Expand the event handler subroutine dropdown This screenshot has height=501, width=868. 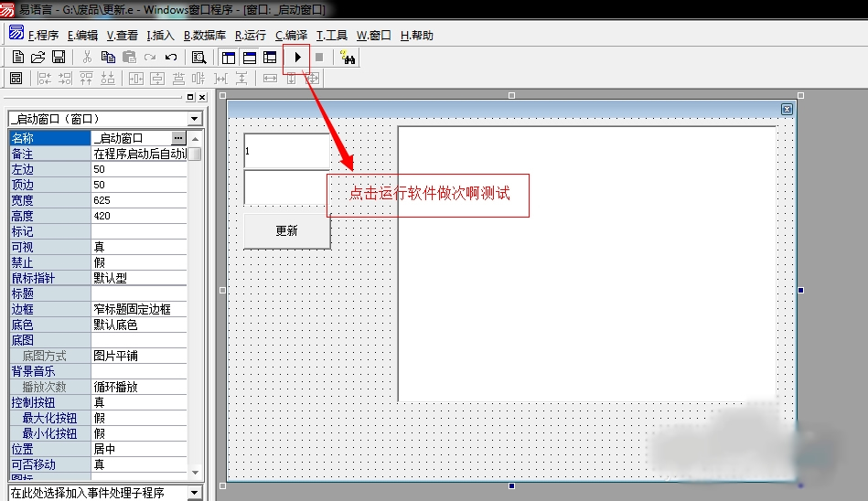(194, 492)
